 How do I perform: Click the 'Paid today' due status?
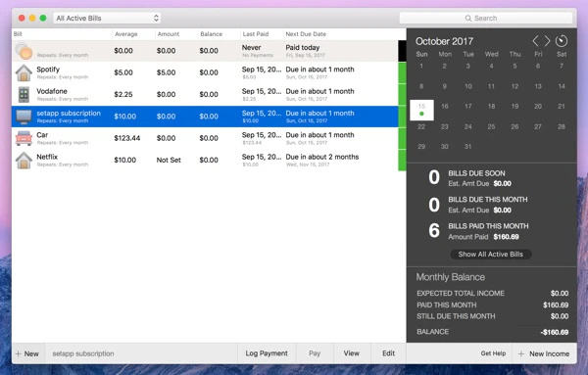pyautogui.click(x=302, y=48)
